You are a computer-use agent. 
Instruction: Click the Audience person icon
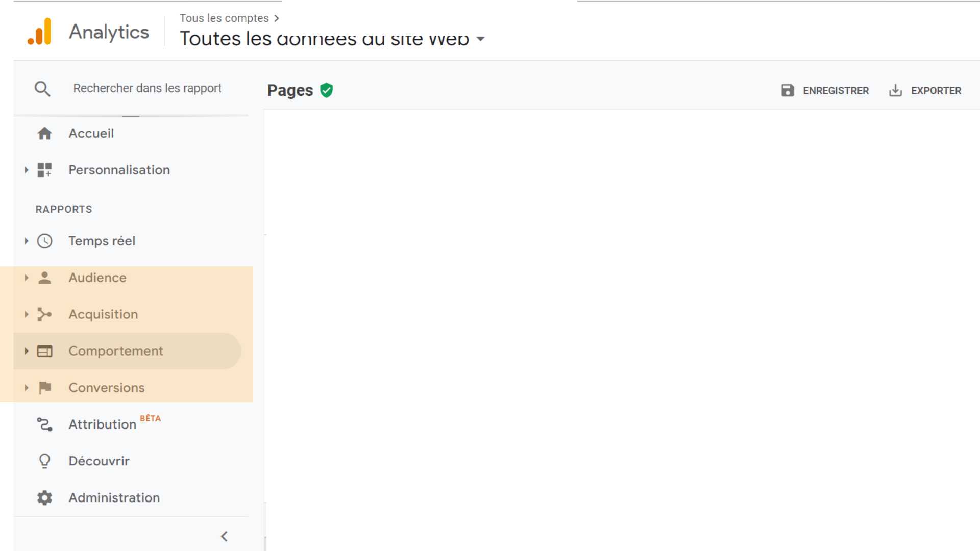(45, 277)
